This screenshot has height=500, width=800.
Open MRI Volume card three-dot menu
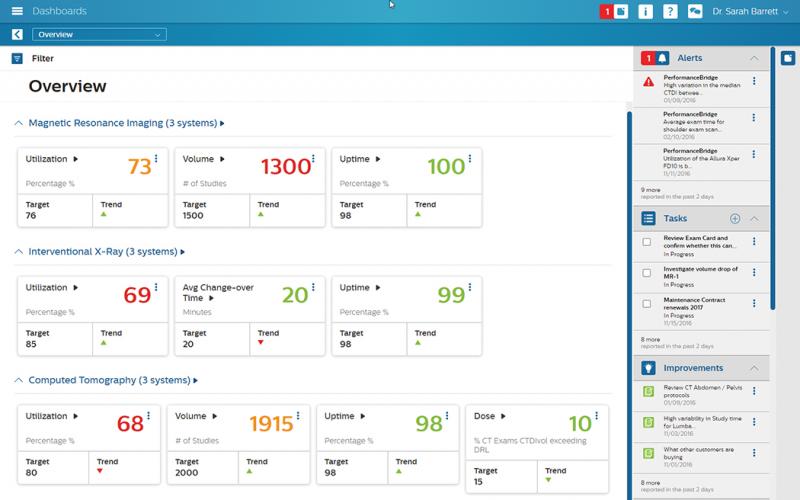click(x=313, y=158)
